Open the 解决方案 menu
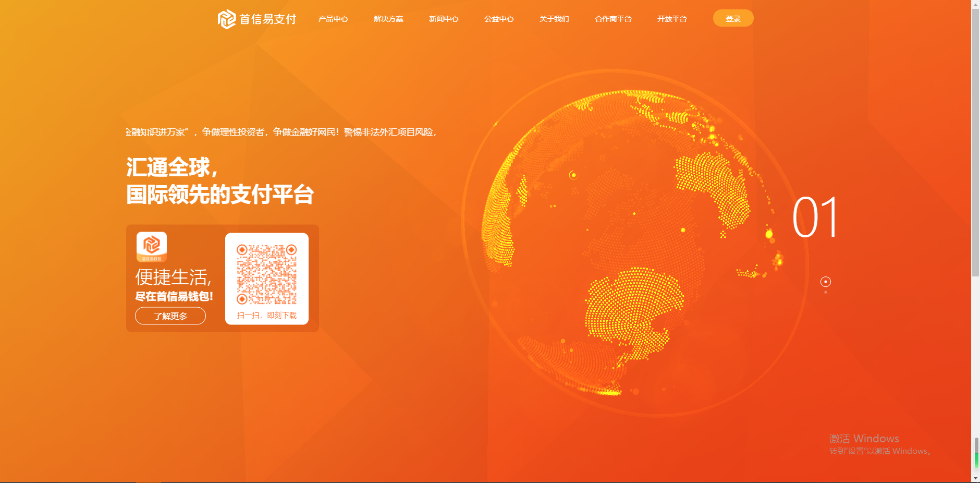This screenshot has width=980, height=483. pyautogui.click(x=388, y=19)
